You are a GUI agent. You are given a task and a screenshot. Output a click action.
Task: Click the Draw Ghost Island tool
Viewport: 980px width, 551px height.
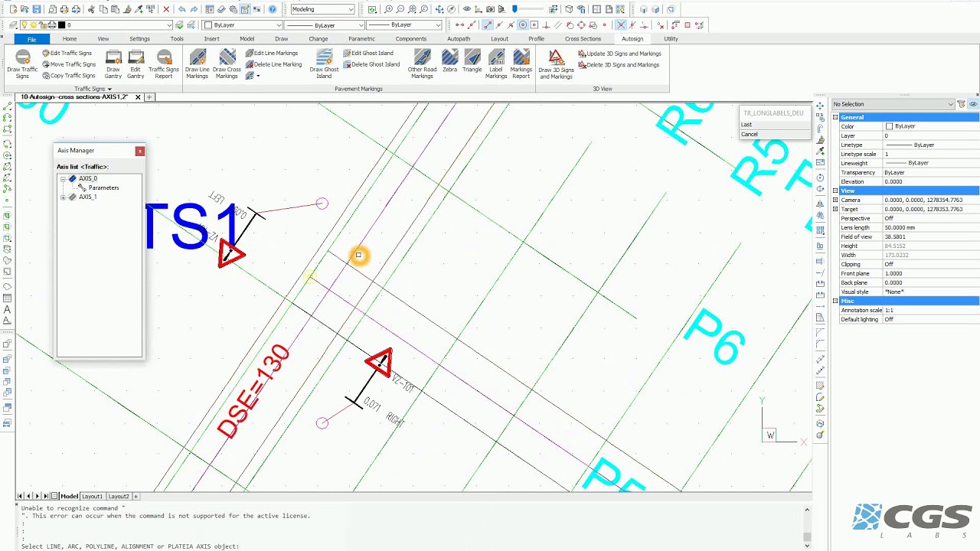[324, 64]
